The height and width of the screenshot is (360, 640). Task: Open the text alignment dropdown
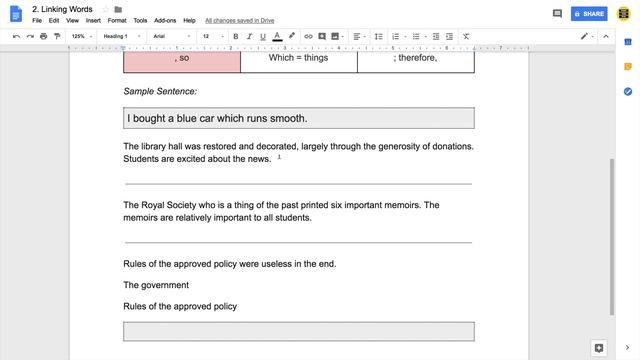(x=359, y=36)
